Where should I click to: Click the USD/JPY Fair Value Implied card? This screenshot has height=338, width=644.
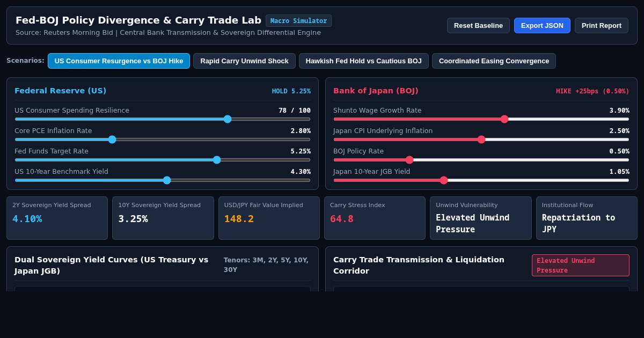point(269,218)
